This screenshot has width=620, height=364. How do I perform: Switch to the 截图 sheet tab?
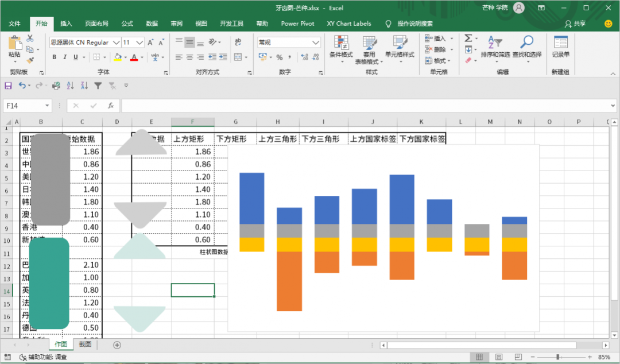85,344
